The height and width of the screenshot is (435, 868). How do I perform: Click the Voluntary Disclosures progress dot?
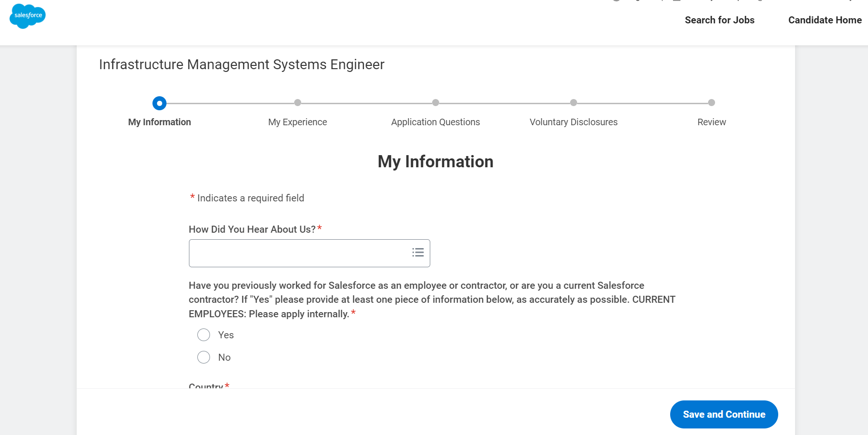[x=573, y=103]
